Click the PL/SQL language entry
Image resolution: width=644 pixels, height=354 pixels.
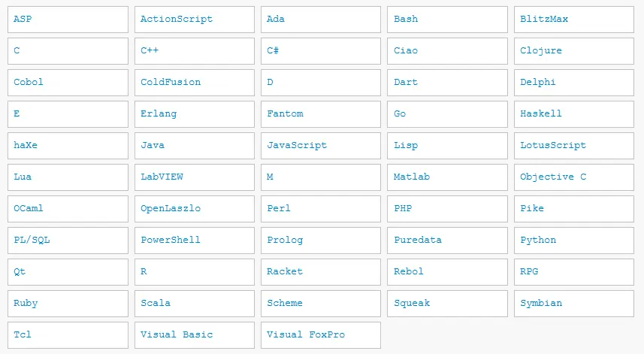(32, 240)
